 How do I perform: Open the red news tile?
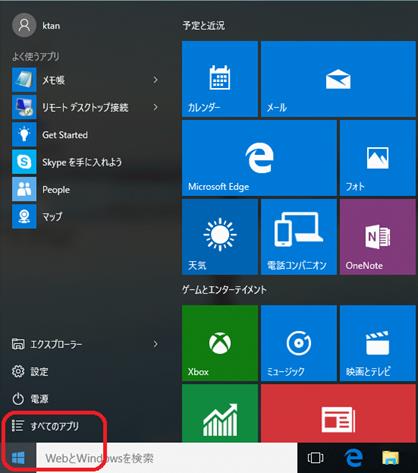(338, 413)
